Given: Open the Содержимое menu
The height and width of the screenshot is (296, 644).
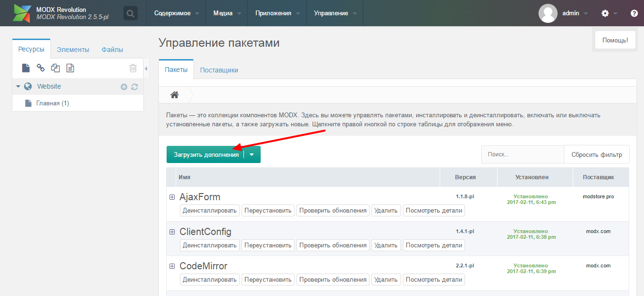Looking at the screenshot, I should click(x=176, y=13).
